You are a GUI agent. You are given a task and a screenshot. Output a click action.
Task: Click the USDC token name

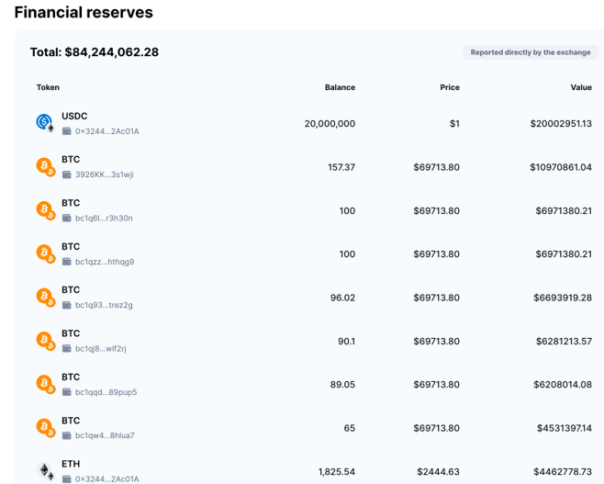74,116
